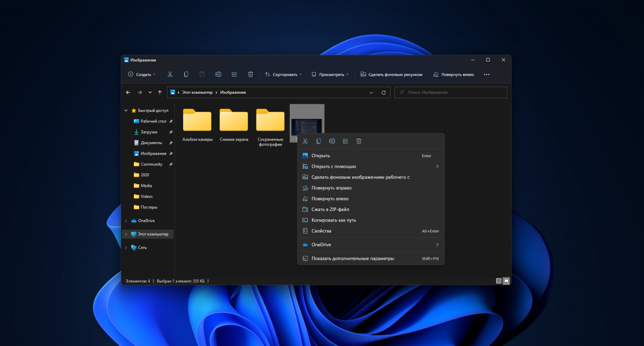Open the Просмотреть dropdown
The width and height of the screenshot is (644, 346).
coord(330,75)
